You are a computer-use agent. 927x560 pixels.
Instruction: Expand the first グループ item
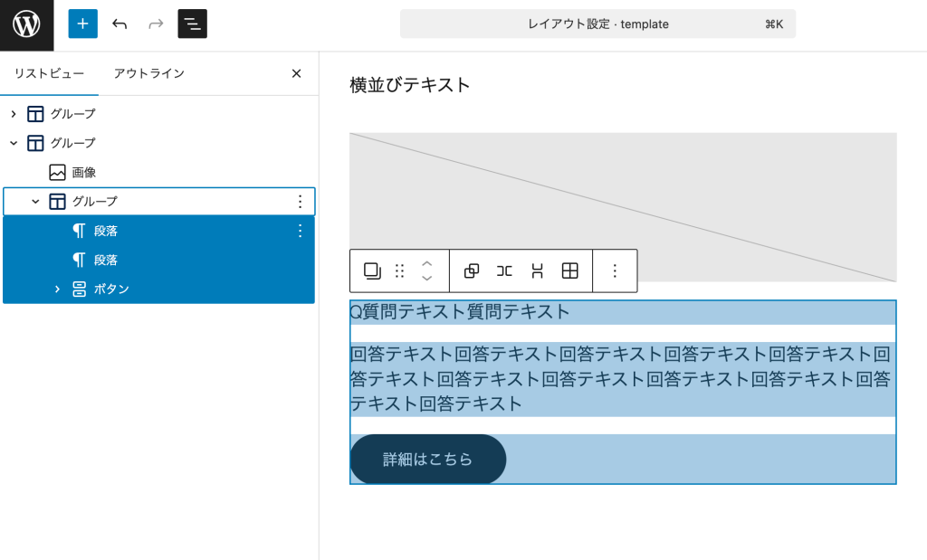click(14, 113)
